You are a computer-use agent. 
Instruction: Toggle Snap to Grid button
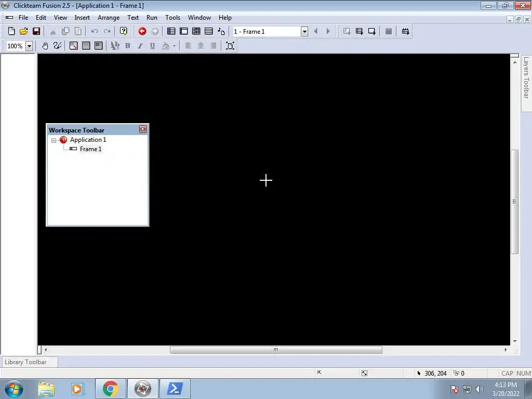(x=98, y=46)
